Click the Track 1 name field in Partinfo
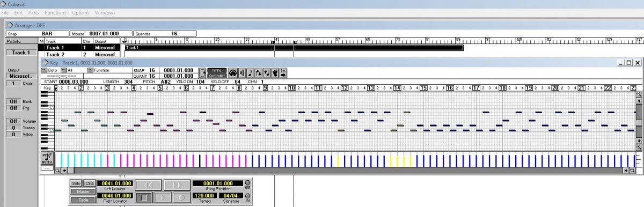 tap(21, 53)
